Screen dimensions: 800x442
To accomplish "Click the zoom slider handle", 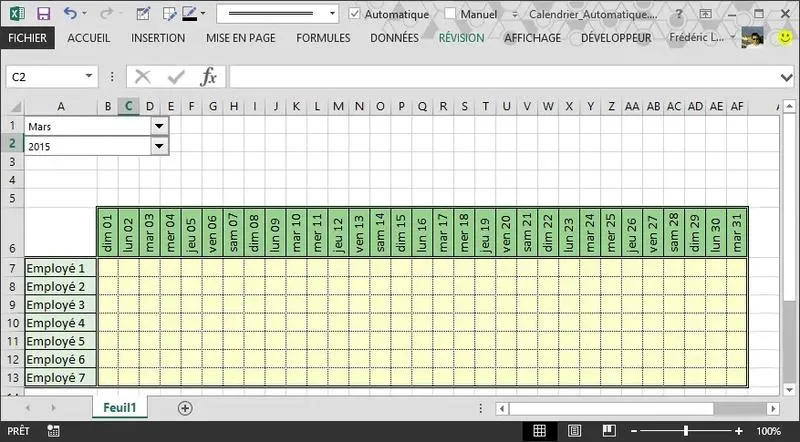I will pyautogui.click(x=686, y=432).
